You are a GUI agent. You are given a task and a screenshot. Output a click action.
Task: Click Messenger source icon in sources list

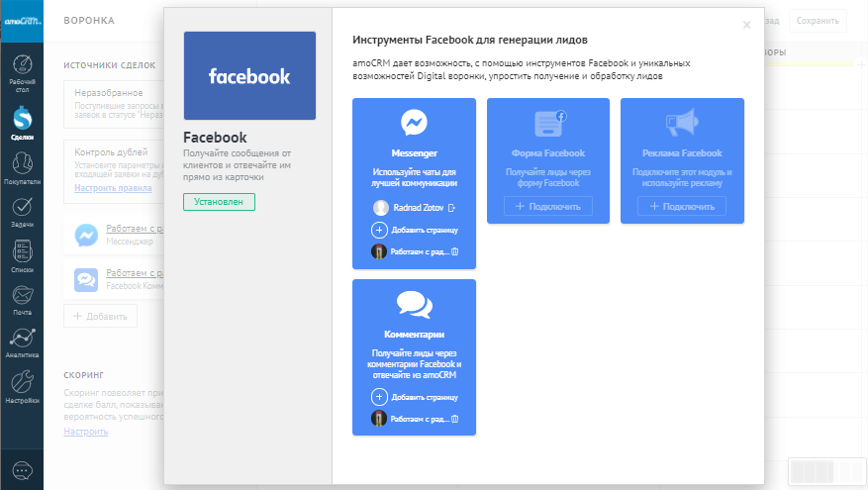(86, 236)
